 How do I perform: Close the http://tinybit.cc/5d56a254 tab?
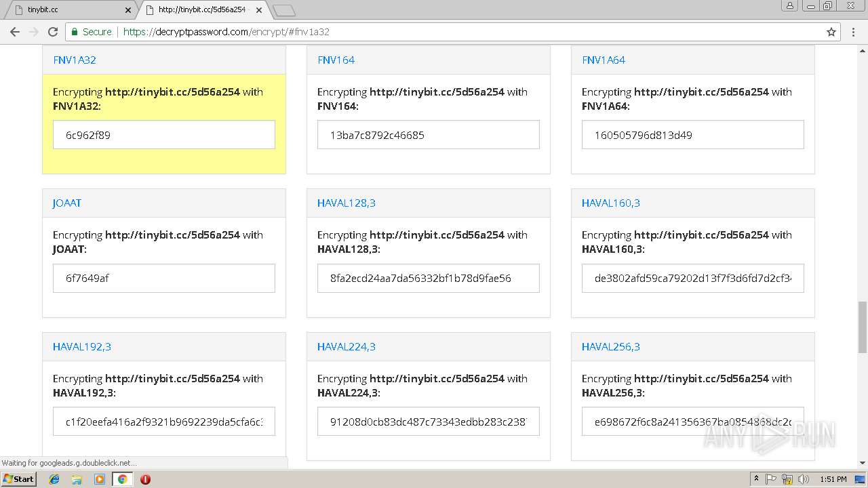coord(259,10)
